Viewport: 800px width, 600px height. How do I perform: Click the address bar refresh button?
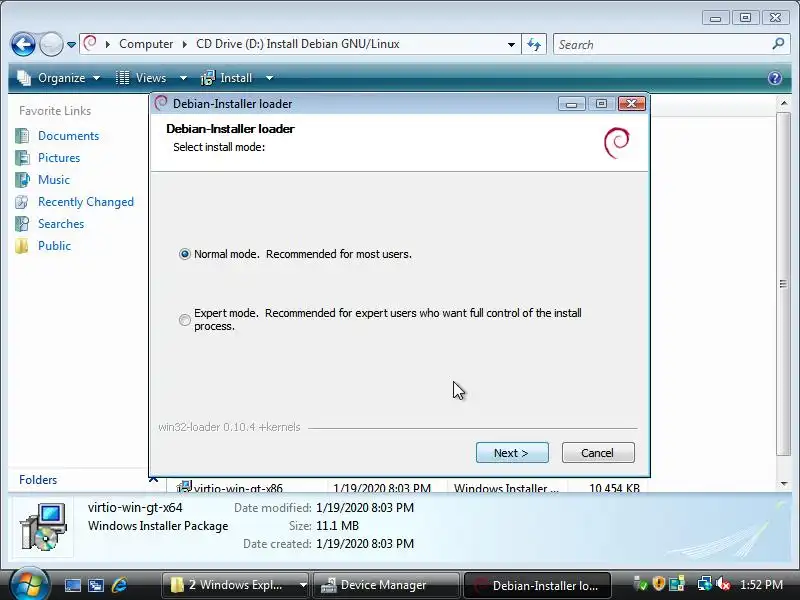point(534,44)
